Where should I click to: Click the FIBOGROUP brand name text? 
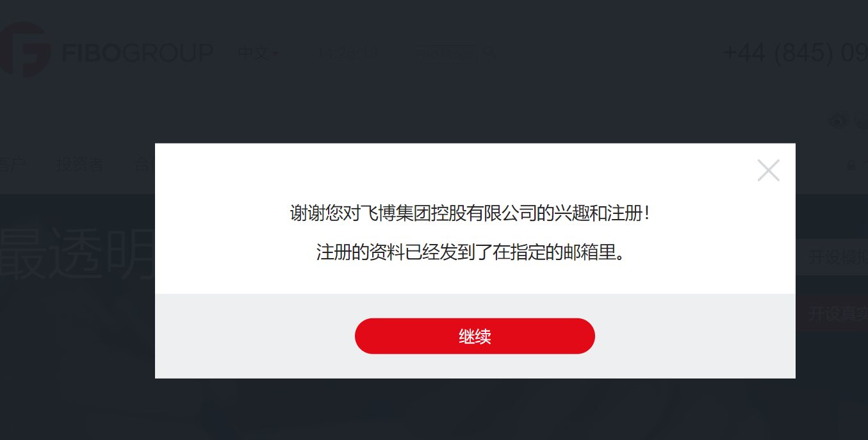[137, 53]
